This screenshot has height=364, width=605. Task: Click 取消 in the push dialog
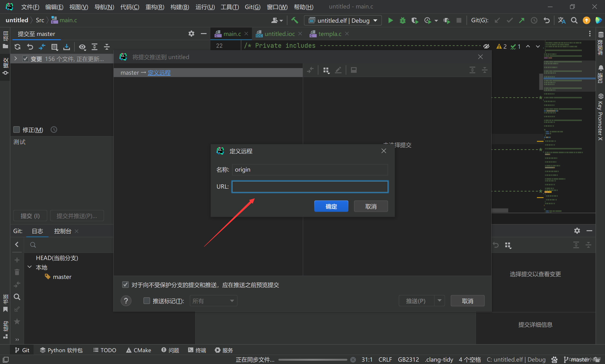tap(467, 301)
